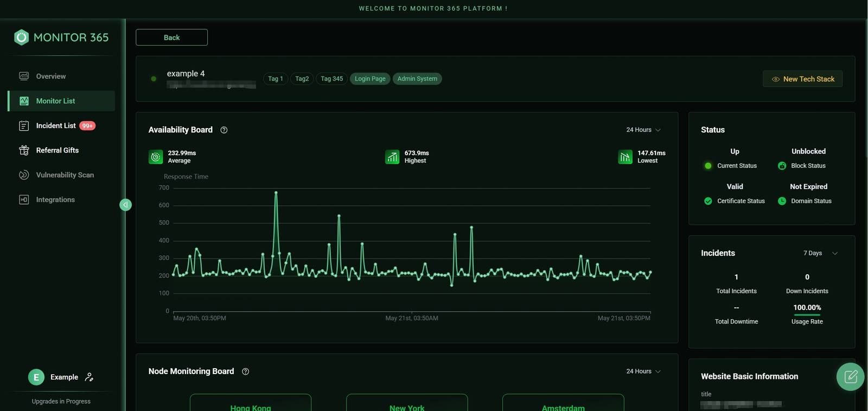The height and width of the screenshot is (411, 868).
Task: Click the Integrations sidebar icon
Action: 24,200
